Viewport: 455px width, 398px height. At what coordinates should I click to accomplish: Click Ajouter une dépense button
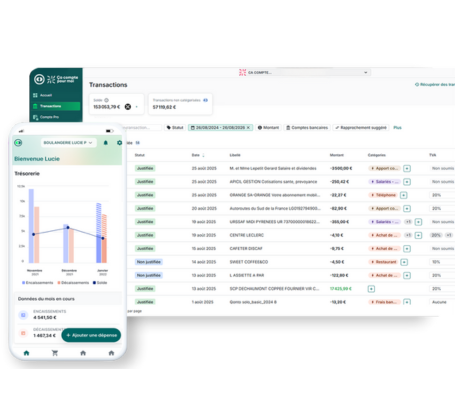[x=91, y=335]
